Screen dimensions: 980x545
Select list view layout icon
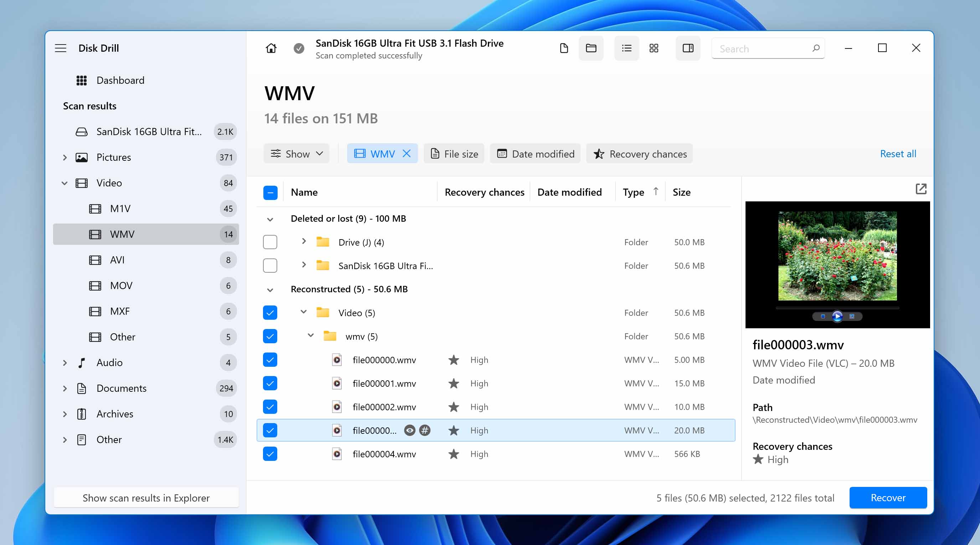click(x=626, y=48)
